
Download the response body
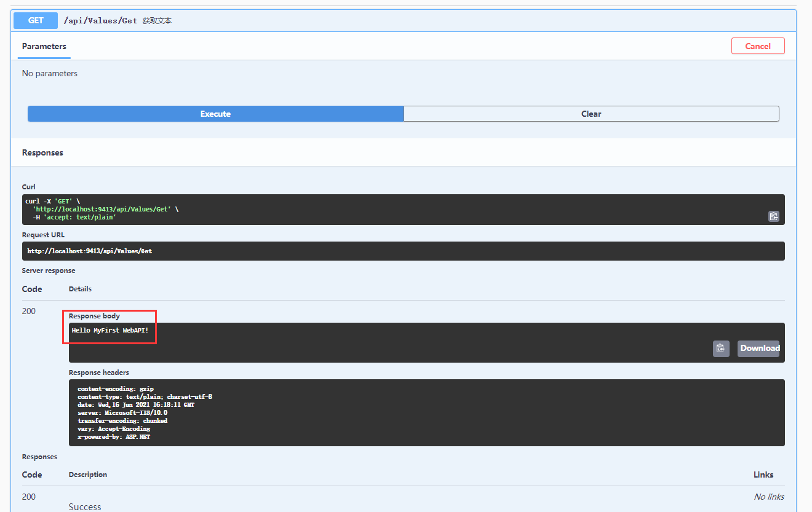click(x=758, y=348)
